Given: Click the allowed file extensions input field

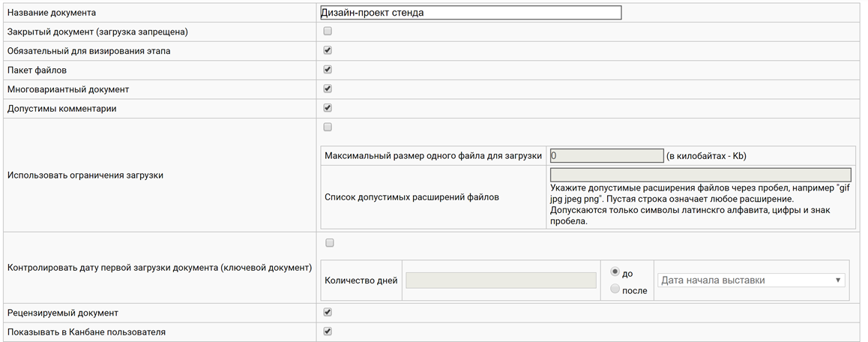Looking at the screenshot, I should [700, 175].
